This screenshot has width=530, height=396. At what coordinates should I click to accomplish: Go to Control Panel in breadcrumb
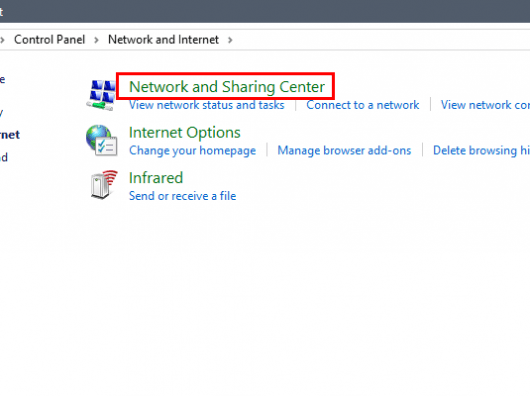click(49, 40)
